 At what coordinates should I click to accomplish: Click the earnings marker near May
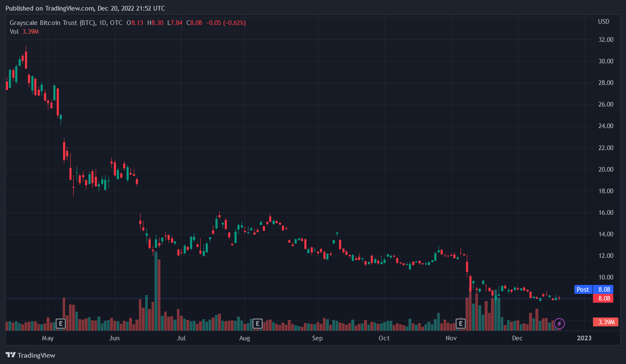[x=61, y=324]
